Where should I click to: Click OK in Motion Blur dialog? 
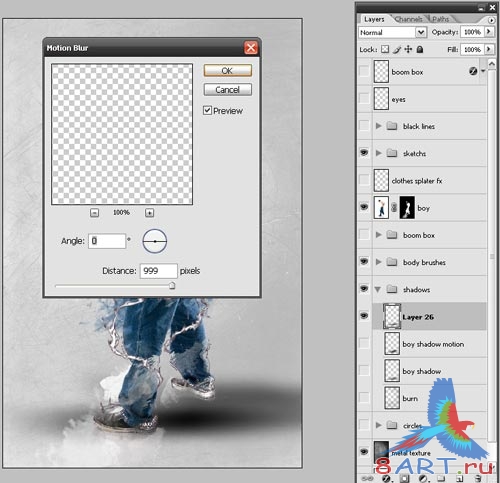(x=228, y=71)
